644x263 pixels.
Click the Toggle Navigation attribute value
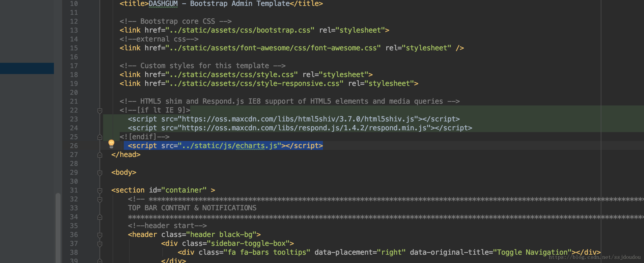click(x=532, y=252)
